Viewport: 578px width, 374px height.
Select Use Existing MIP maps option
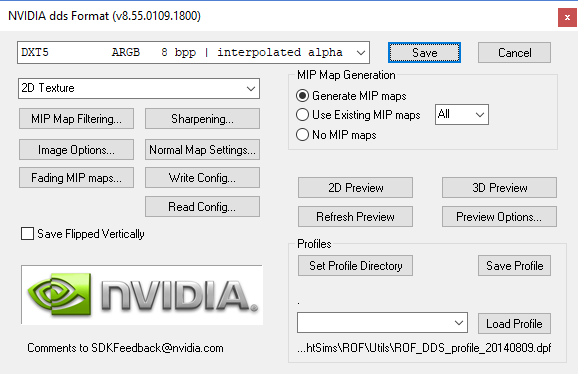click(x=302, y=115)
